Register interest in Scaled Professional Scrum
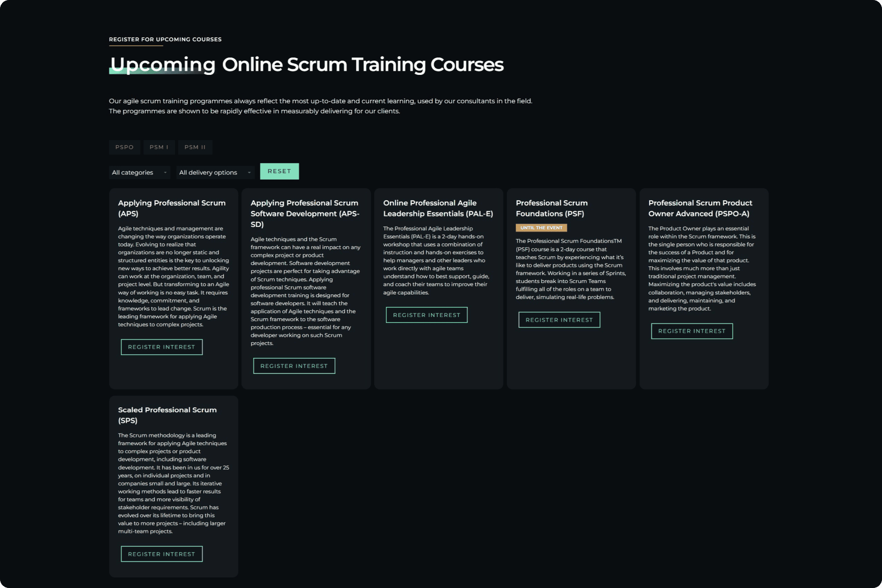Screen dimensions: 882x588 tap(161, 554)
